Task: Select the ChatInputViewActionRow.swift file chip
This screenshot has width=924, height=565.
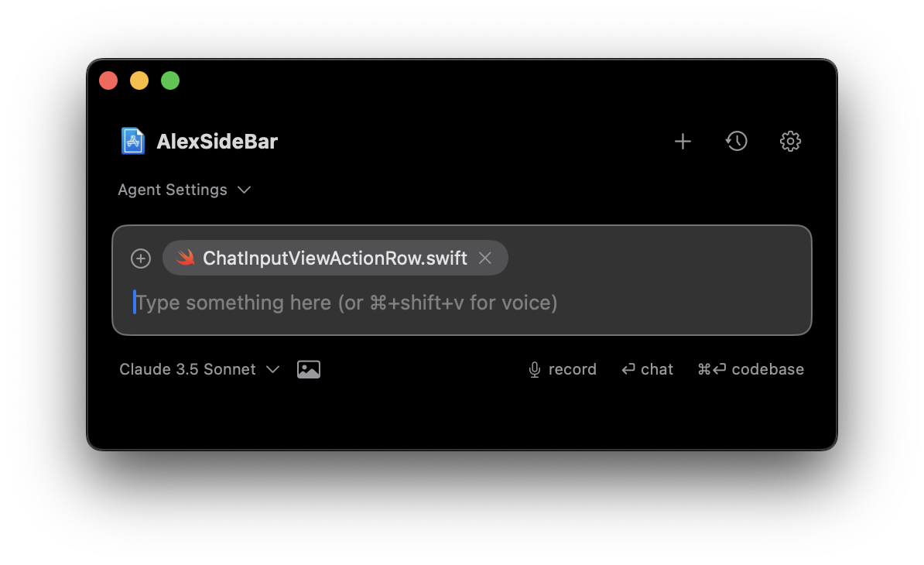Action: [333, 258]
